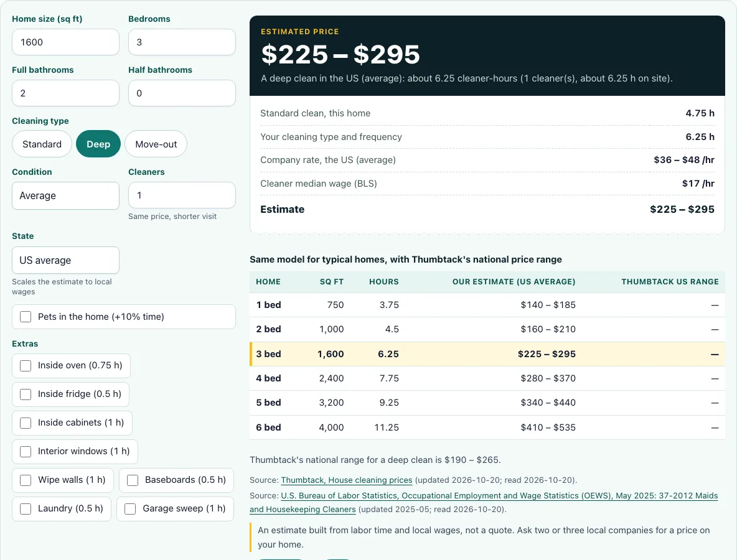Viewport: 737px width, 560px height.
Task: Click the 'Same price, shorter visit' hint
Action: tap(172, 217)
